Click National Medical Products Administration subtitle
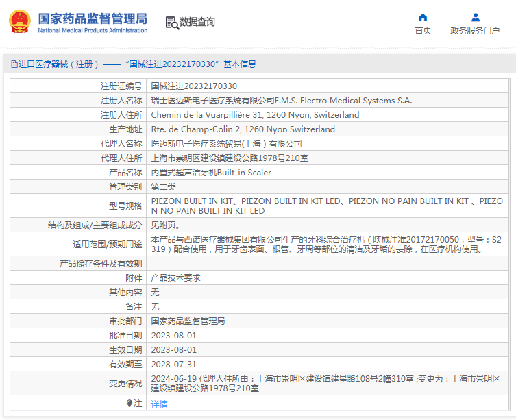The image size is (516, 420). (93, 30)
